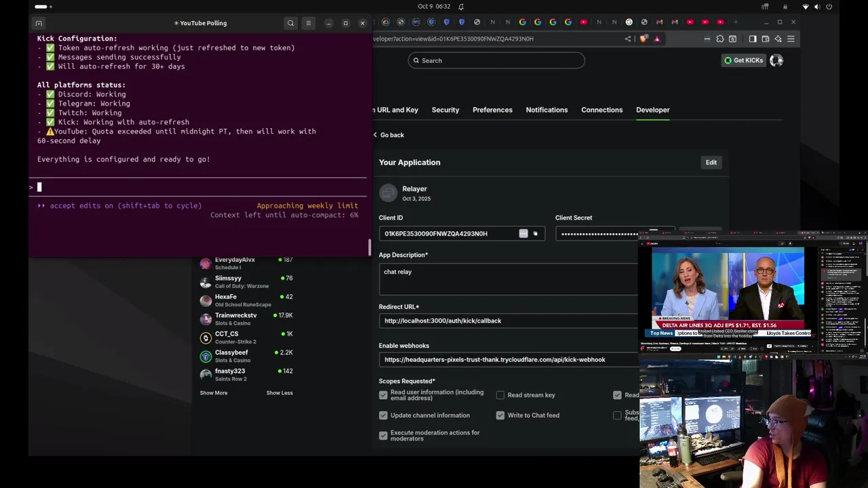Open the Siimssyy channel
Viewport: 868px width, 488px height.
pyautogui.click(x=246, y=282)
